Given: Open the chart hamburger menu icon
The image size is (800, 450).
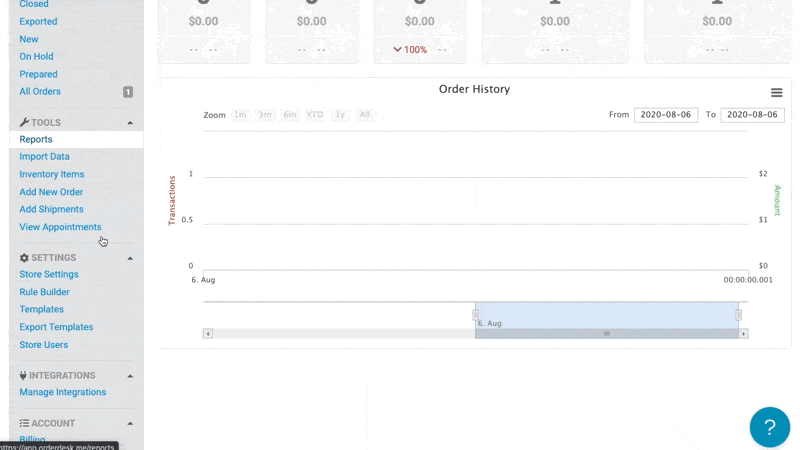Looking at the screenshot, I should (776, 92).
